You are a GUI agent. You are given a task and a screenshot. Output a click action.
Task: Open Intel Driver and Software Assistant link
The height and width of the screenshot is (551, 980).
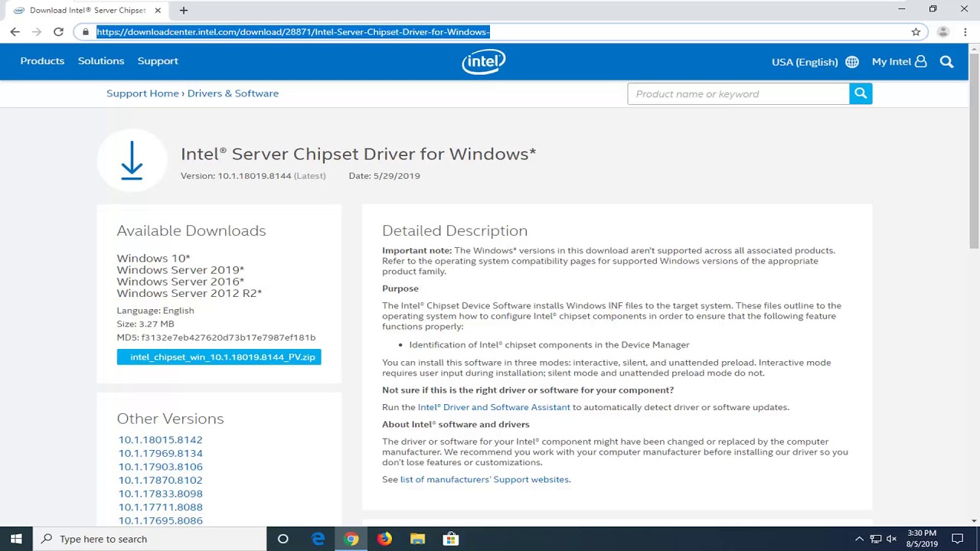494,407
